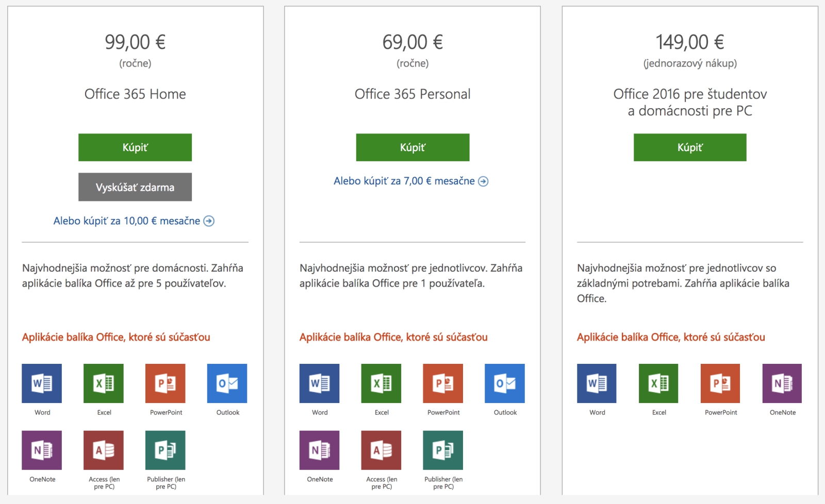Click the 69,00 € price
The image size is (825, 504).
click(412, 42)
